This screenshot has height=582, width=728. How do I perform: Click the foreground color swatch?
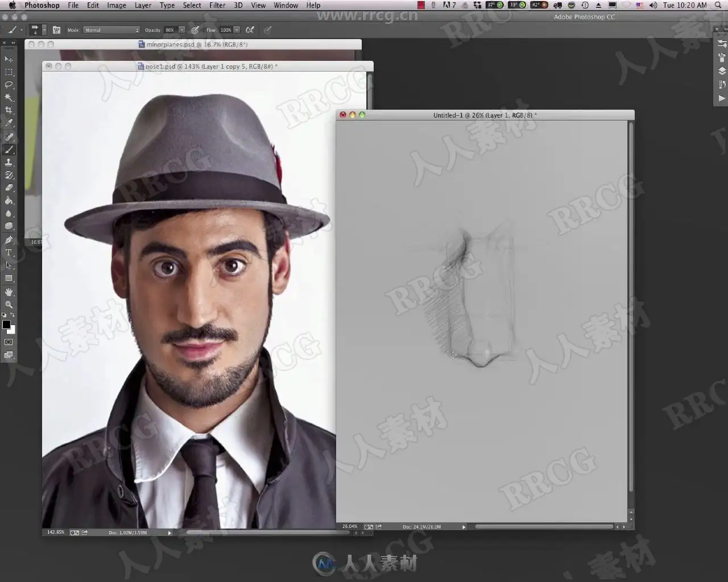[6, 325]
